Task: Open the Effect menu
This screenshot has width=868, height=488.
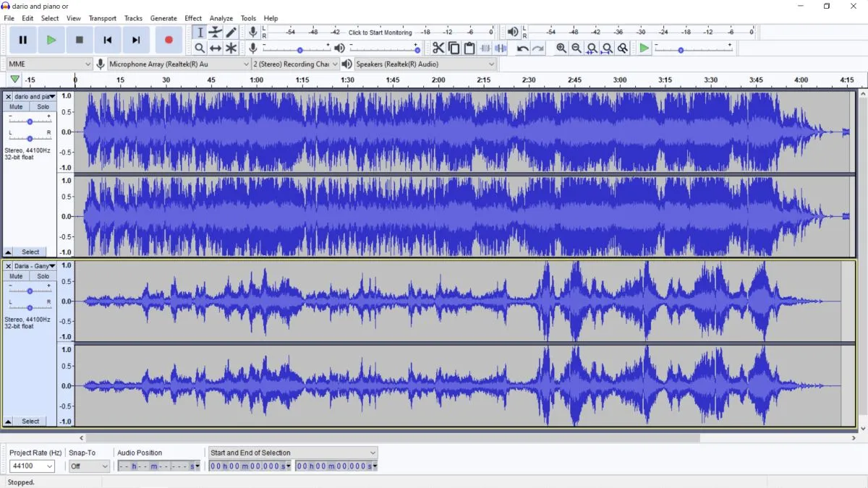Action: pyautogui.click(x=193, y=18)
